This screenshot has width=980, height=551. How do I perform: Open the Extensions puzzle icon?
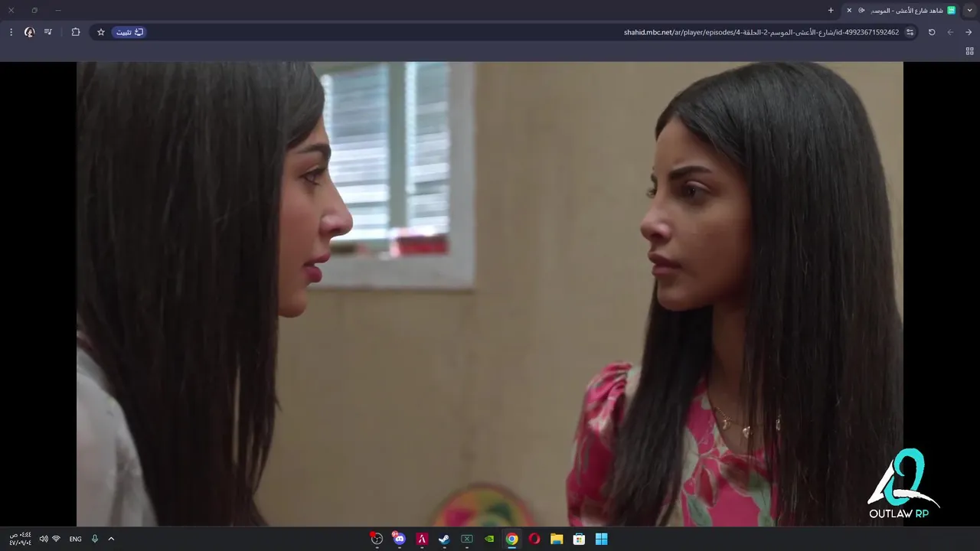tap(76, 32)
